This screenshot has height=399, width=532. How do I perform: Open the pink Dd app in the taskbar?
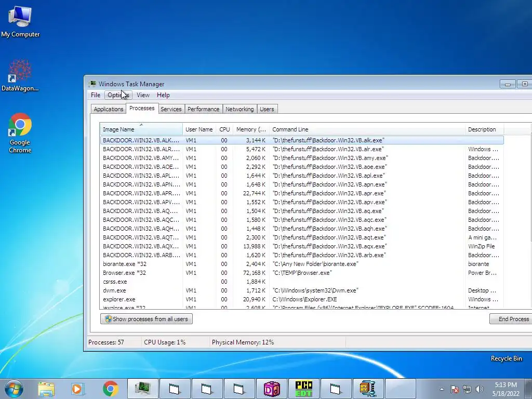[272, 389]
